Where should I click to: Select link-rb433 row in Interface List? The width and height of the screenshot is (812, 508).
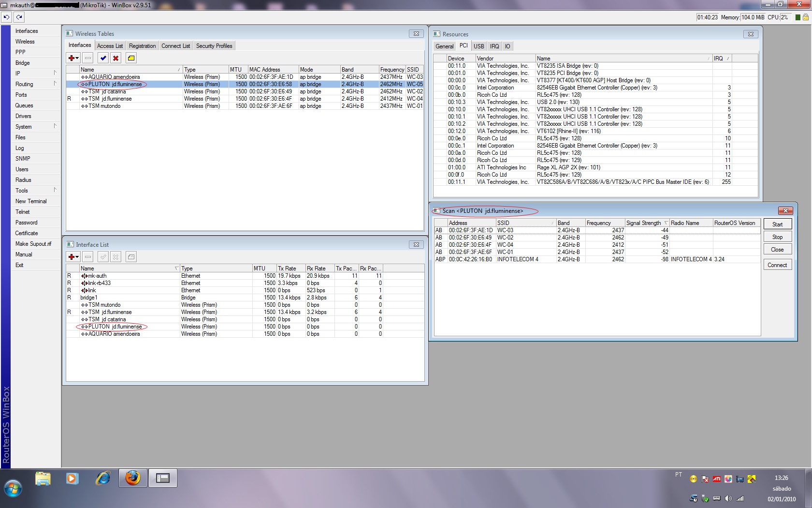click(224, 283)
